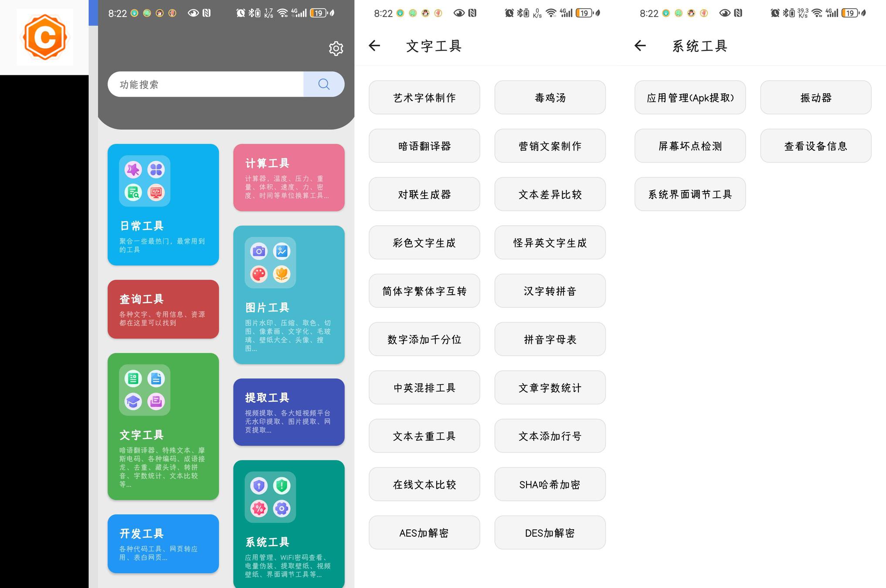Open 应用管理(Apk提取) tool
Image resolution: width=886 pixels, height=588 pixels.
pyautogui.click(x=690, y=98)
